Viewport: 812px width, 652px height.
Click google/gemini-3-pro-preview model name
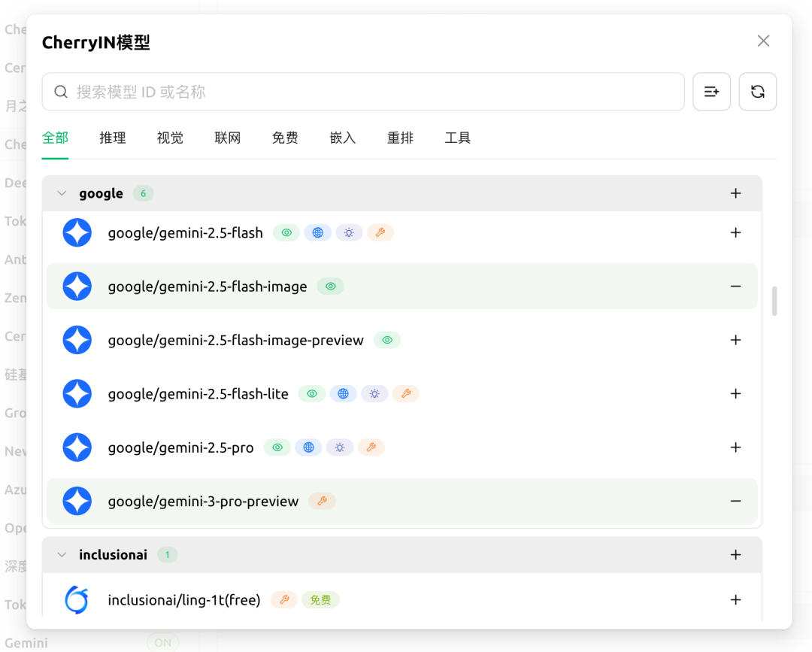[203, 502]
